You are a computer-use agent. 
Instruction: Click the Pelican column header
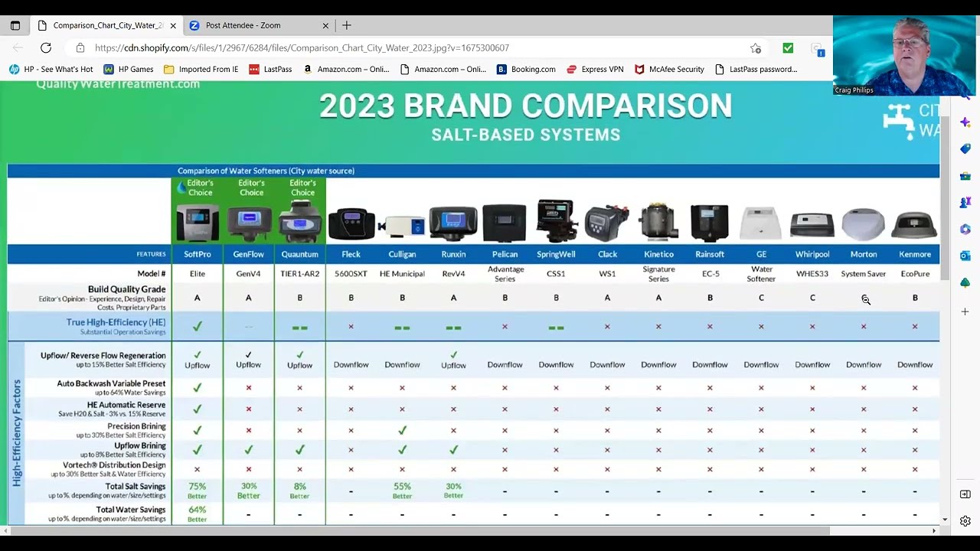coord(505,254)
